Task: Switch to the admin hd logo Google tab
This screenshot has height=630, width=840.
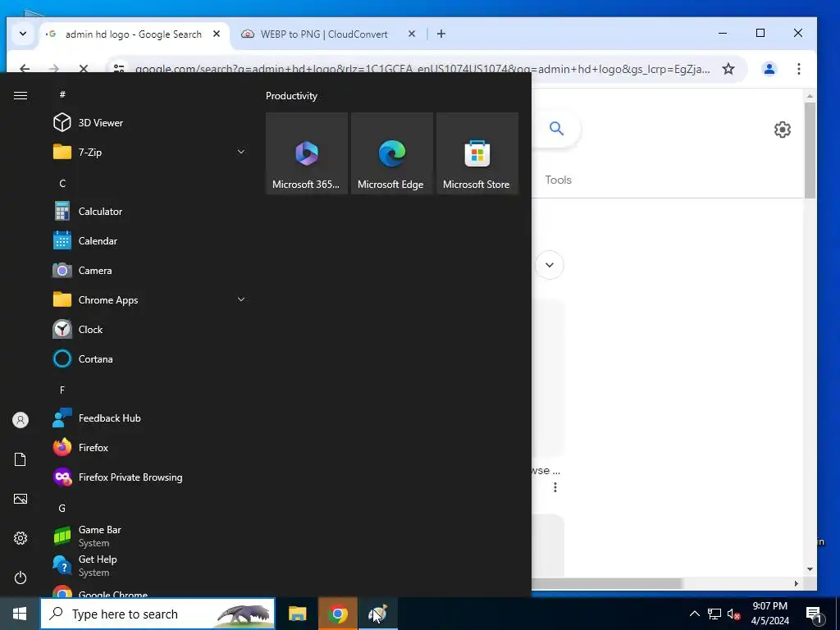Action: 134,34
